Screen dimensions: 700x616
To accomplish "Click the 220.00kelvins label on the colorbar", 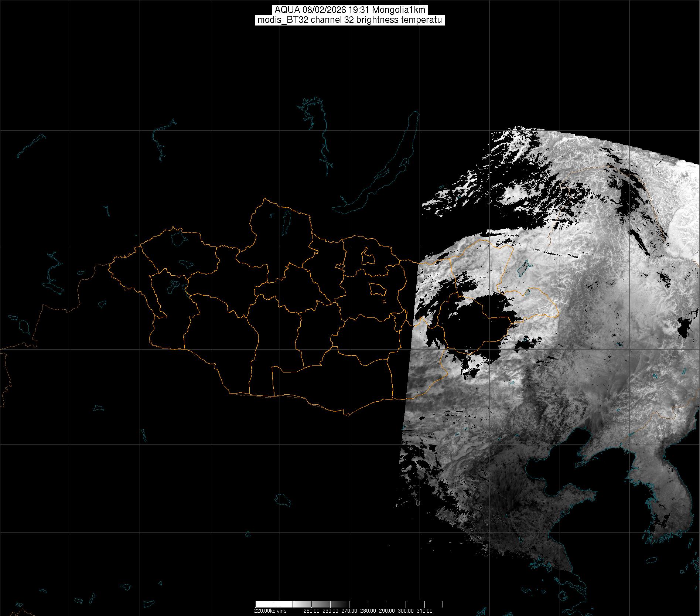I will click(x=270, y=611).
